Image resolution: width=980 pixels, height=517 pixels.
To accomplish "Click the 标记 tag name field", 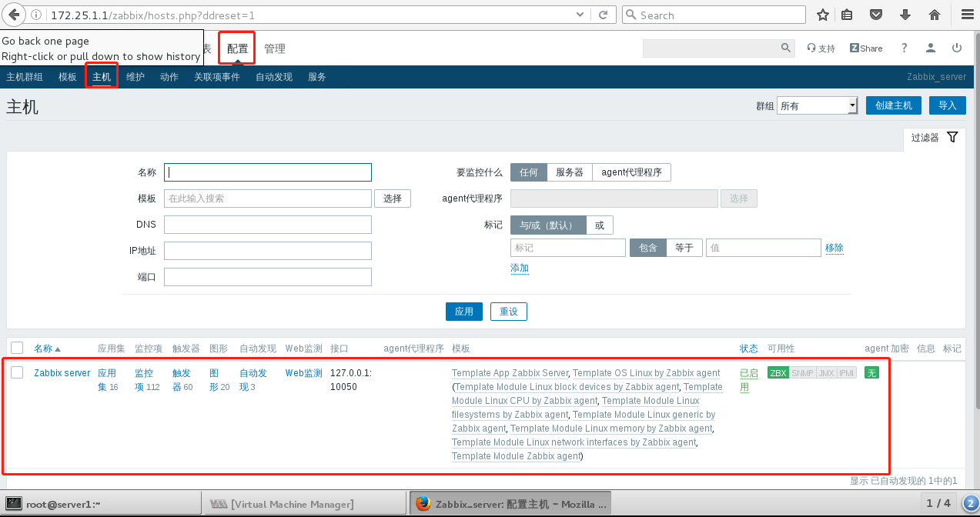I will click(568, 248).
